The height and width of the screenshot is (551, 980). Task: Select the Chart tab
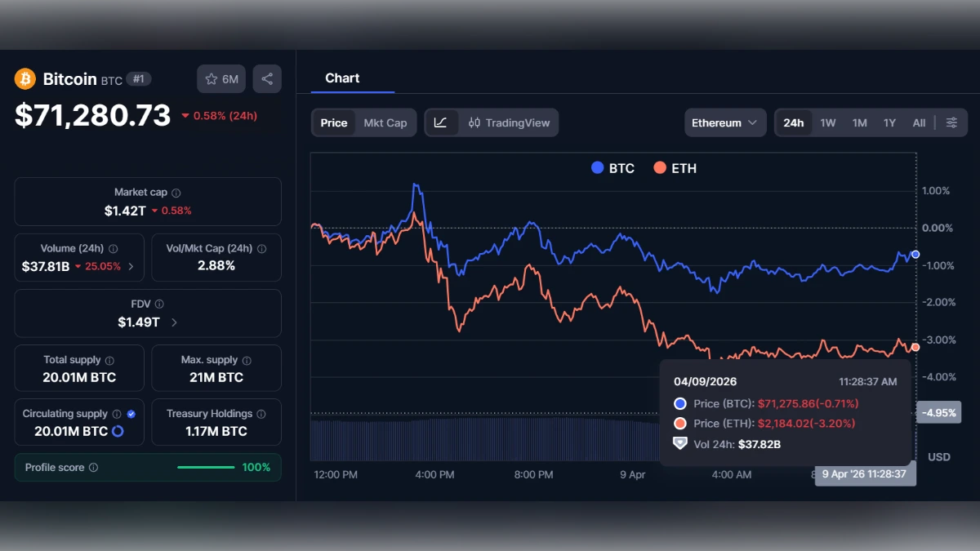pos(342,78)
